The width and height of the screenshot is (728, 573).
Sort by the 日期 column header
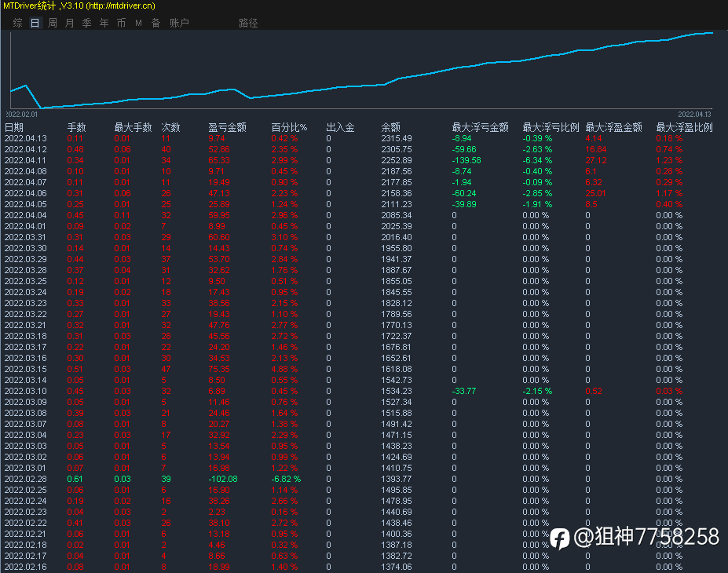(x=14, y=127)
